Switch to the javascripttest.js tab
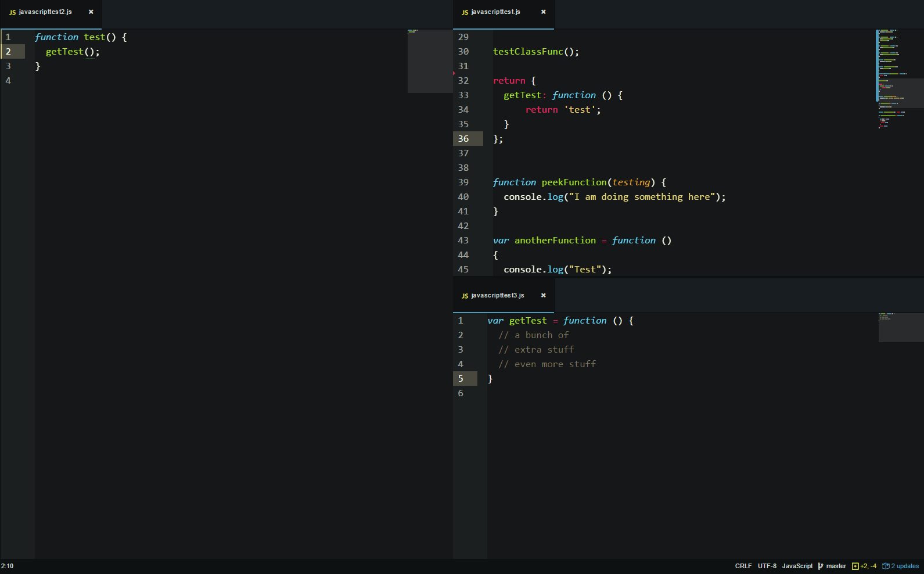This screenshot has width=924, height=574. point(495,12)
